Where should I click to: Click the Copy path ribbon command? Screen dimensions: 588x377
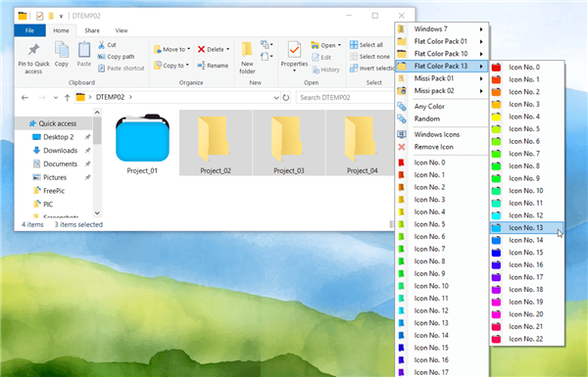[116, 57]
